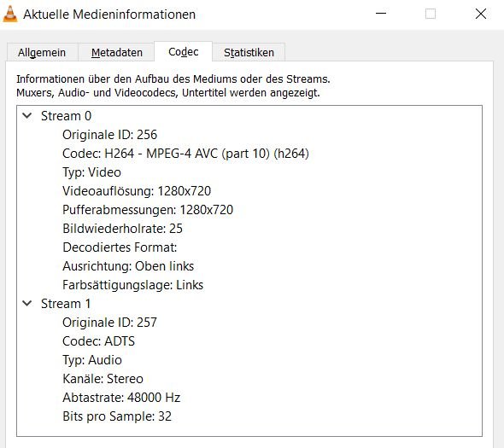Click the Typ: Video row
Viewport: 504px width, 448px height.
point(91,172)
